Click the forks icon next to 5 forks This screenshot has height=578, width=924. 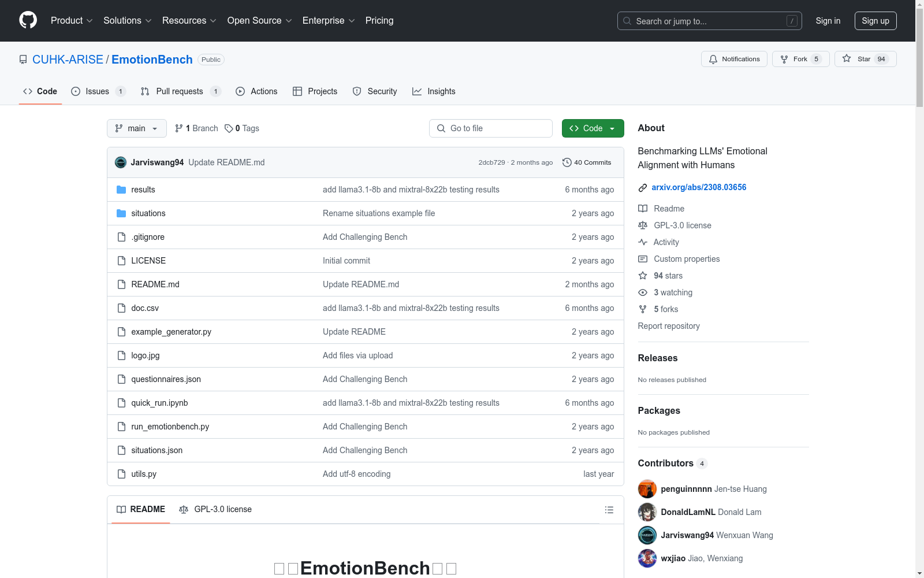643,309
